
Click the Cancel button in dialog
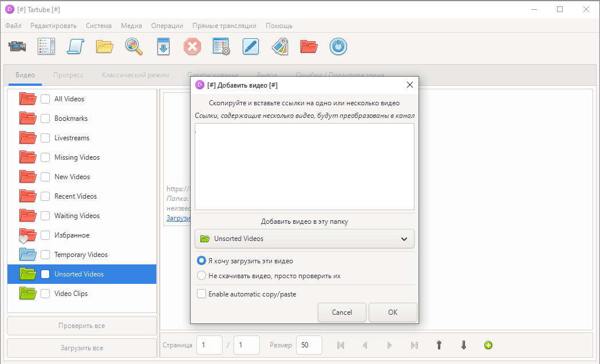click(342, 312)
